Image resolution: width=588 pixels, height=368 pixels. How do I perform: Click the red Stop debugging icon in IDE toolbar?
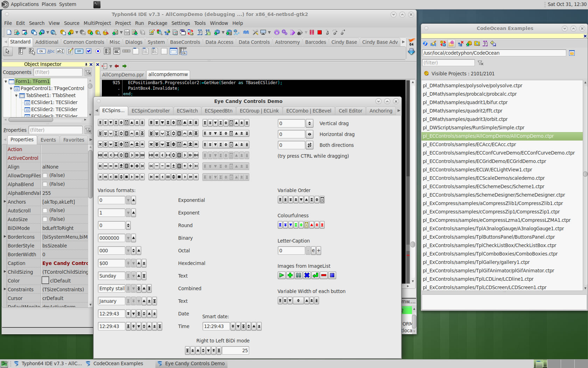(320, 32)
